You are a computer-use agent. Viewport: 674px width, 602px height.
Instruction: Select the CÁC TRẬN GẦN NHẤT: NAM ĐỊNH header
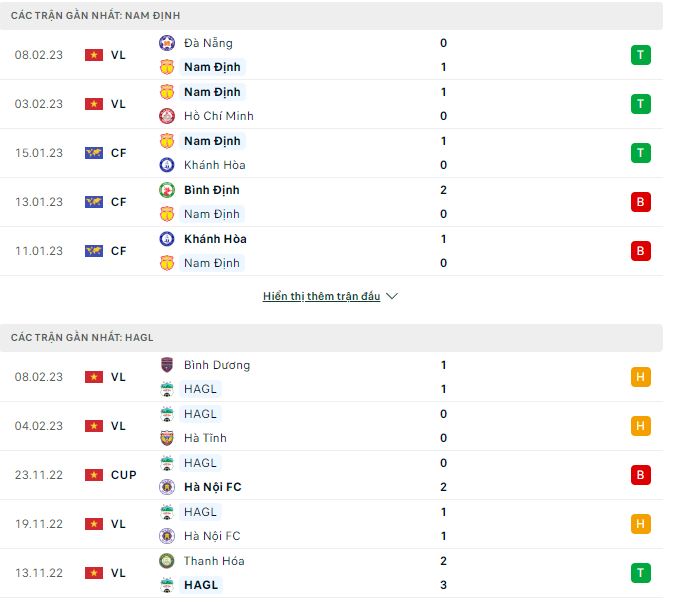pyautogui.click(x=96, y=16)
